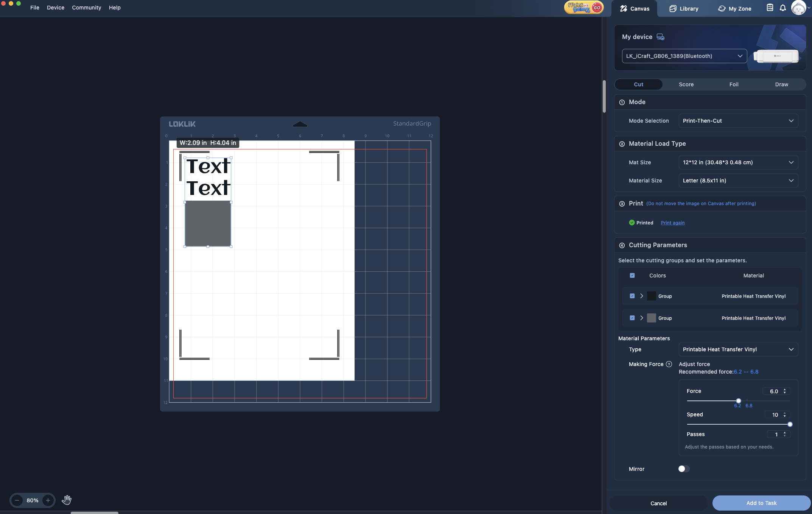The image size is (812, 514).
Task: Uncheck the black Group checkbox
Action: click(x=632, y=296)
